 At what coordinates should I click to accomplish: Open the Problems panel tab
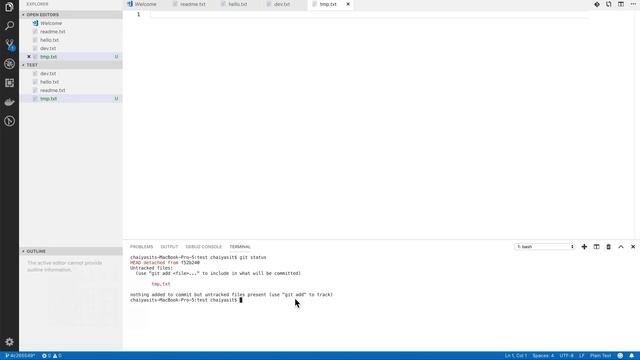coord(141,247)
